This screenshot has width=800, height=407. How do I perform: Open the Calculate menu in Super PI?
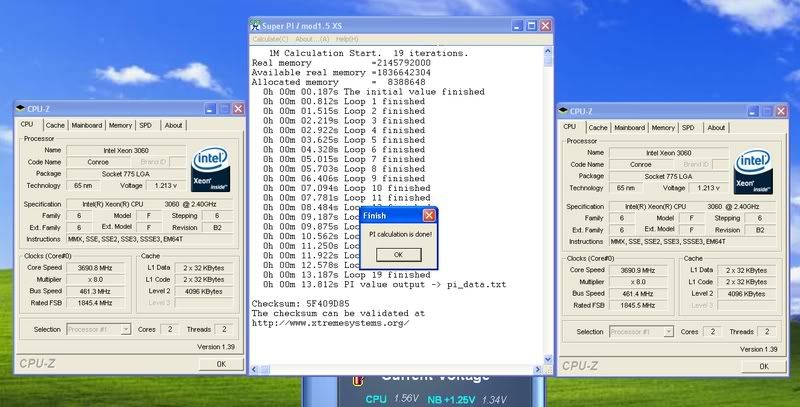(270, 39)
